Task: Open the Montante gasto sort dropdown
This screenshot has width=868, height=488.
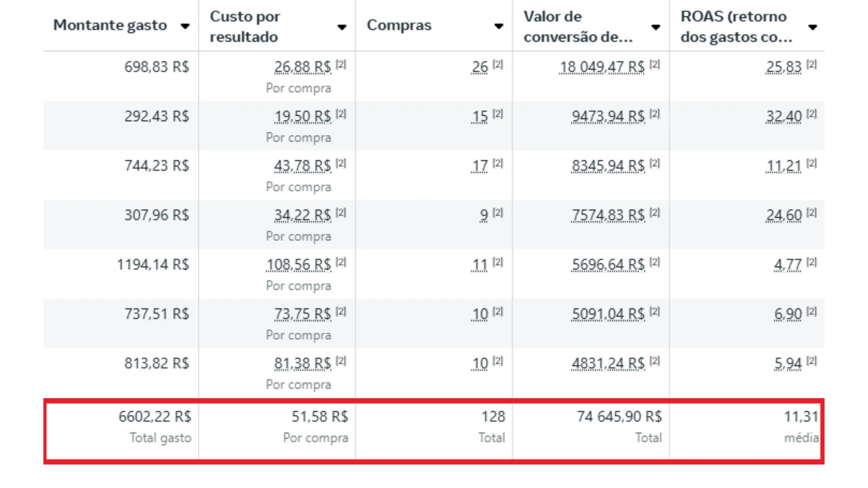Action: pos(185,26)
